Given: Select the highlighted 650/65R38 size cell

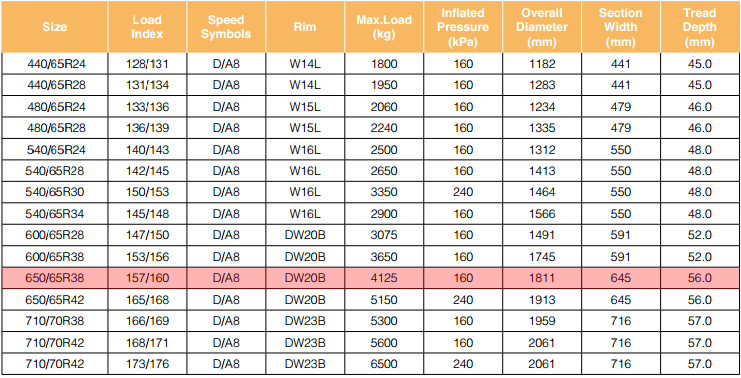Looking at the screenshot, I should [x=54, y=278].
